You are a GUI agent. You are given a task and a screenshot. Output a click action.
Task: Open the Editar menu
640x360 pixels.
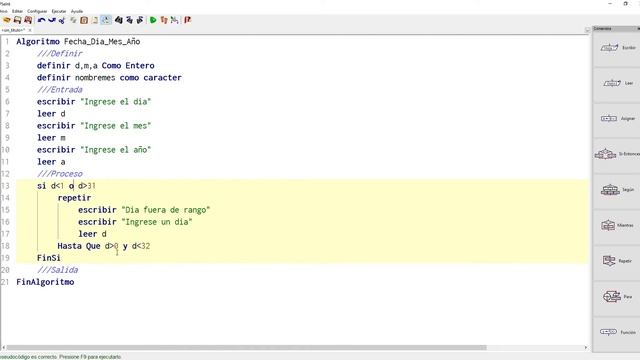[x=17, y=11]
